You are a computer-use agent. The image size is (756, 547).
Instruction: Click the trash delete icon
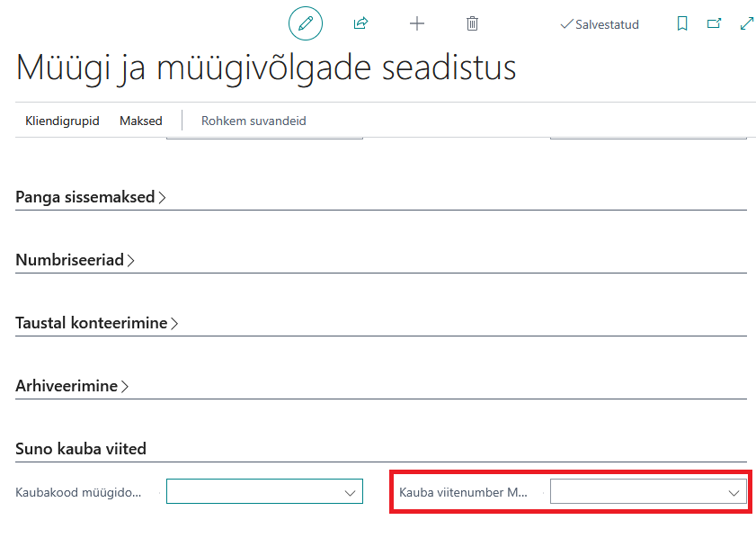(472, 23)
